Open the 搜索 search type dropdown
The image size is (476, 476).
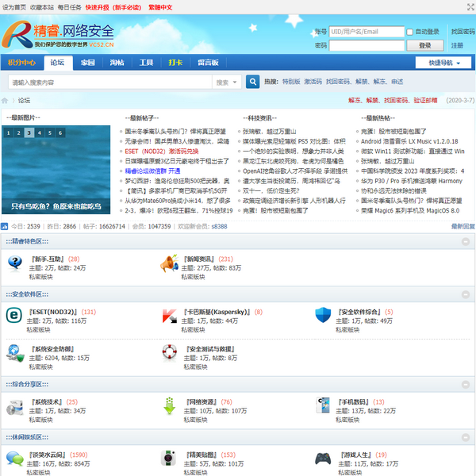[x=227, y=82]
